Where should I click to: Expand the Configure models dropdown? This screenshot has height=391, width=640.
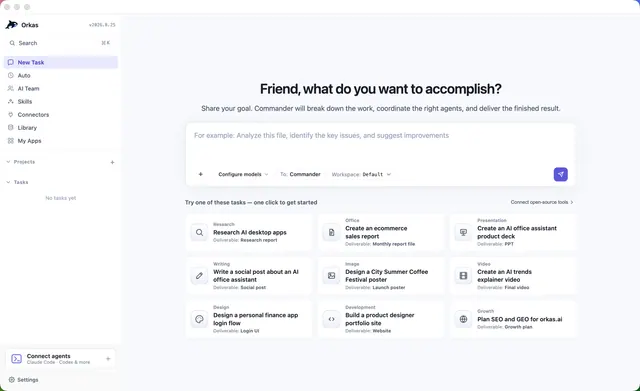243,174
